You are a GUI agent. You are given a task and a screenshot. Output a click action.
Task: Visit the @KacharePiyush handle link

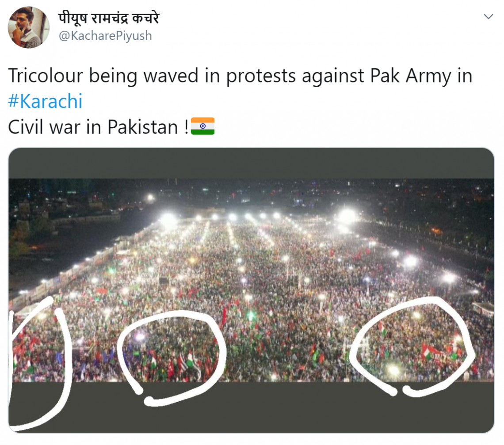(x=105, y=36)
